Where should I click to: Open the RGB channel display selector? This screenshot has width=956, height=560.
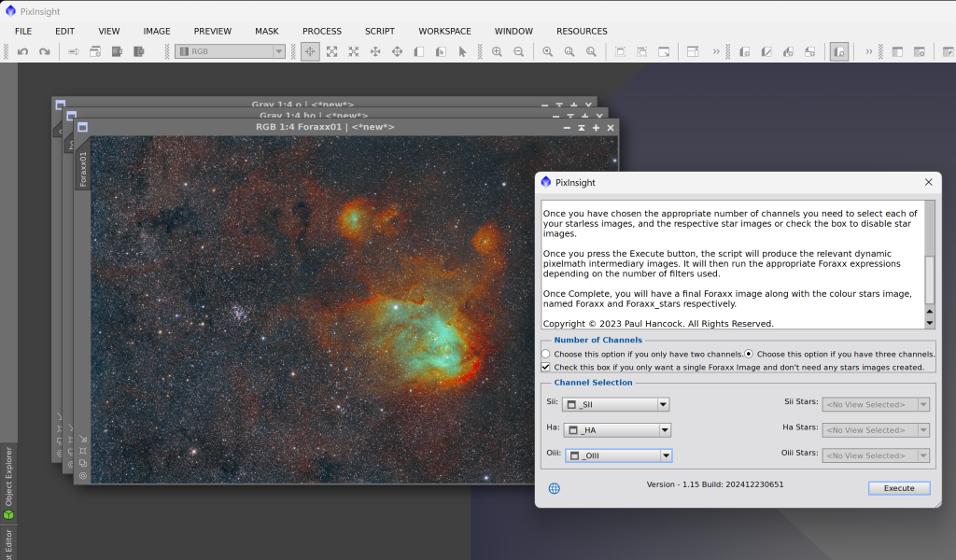click(x=230, y=52)
